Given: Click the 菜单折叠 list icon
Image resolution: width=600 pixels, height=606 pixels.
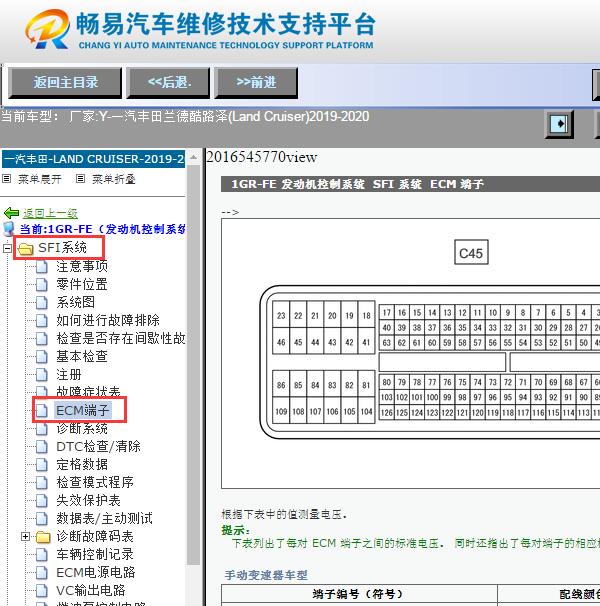Looking at the screenshot, I should click(x=80, y=179).
